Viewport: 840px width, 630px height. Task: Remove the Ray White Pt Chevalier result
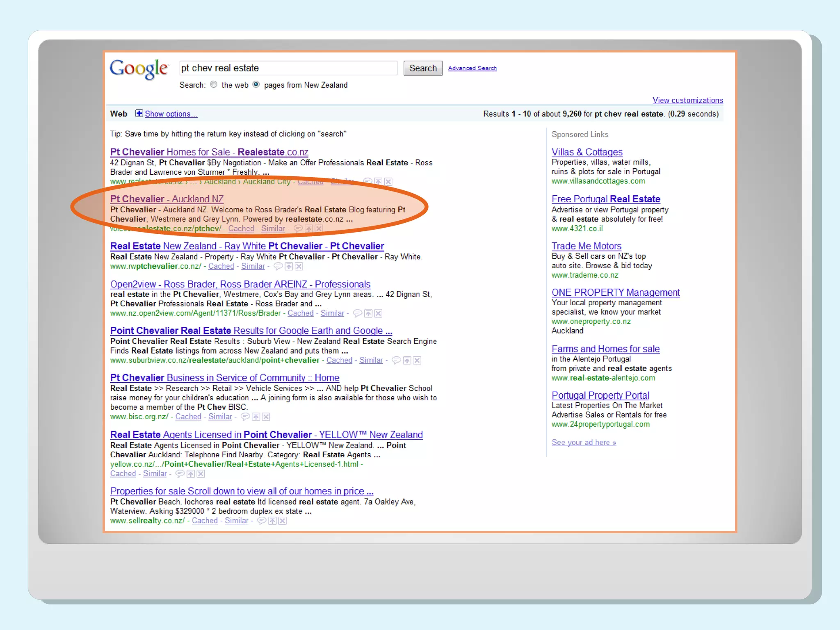point(299,267)
